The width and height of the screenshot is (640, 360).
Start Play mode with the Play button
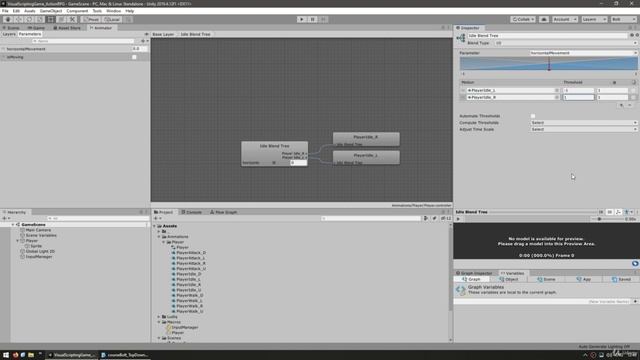[x=302, y=19]
